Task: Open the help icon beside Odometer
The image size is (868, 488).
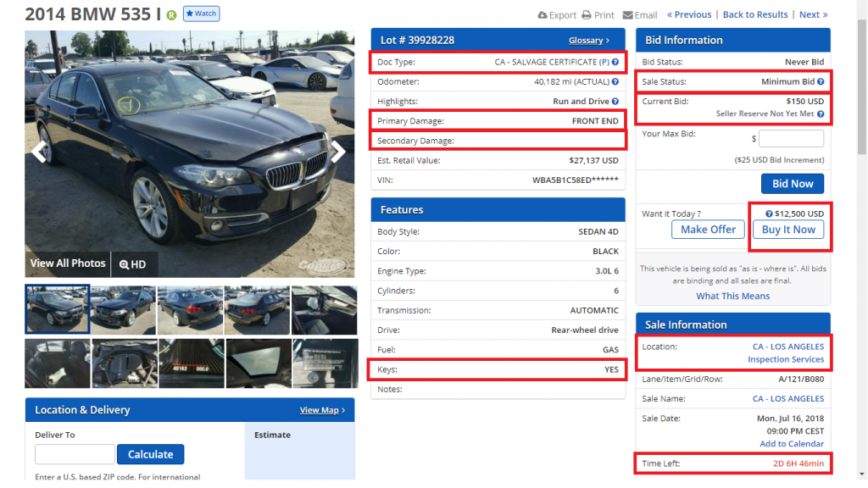Action: [615, 81]
